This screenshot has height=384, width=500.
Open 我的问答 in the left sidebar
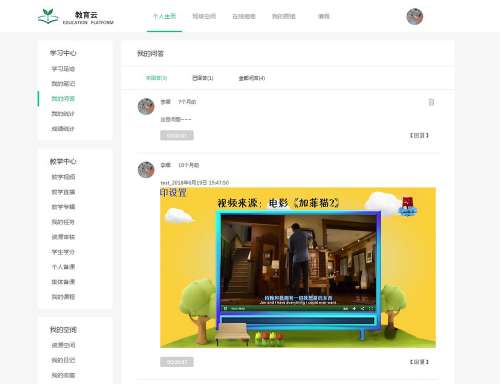[63, 99]
